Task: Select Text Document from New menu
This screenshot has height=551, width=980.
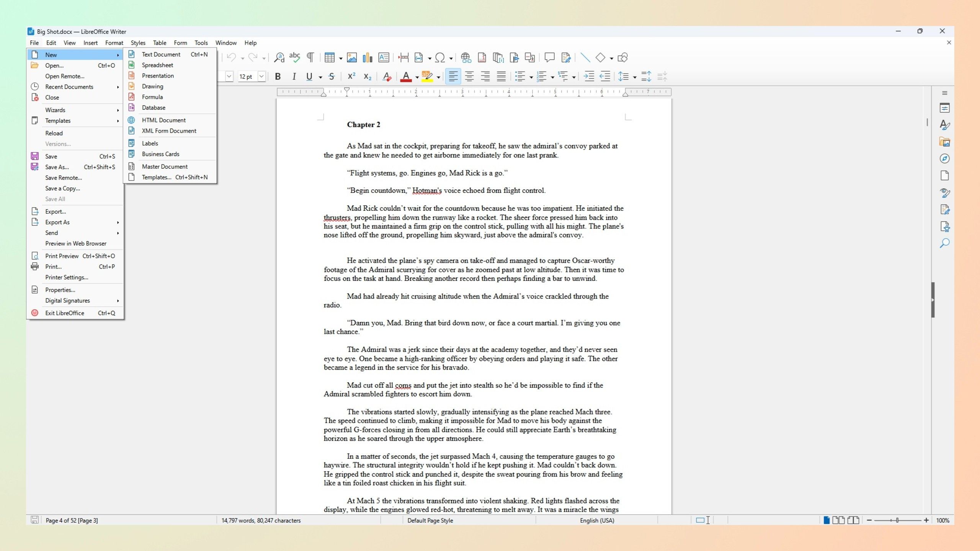Action: click(162, 54)
